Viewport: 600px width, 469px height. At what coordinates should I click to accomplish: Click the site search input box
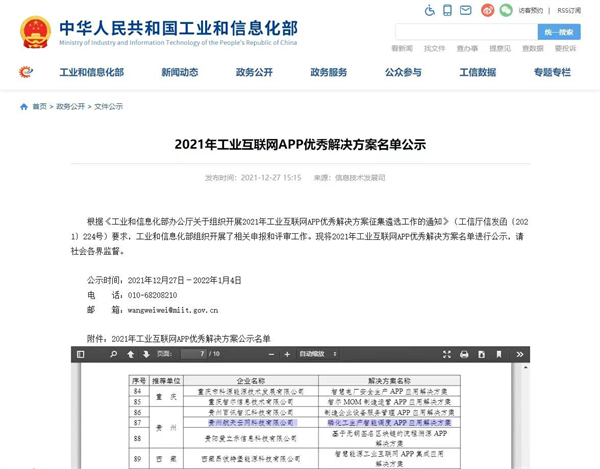click(x=466, y=32)
